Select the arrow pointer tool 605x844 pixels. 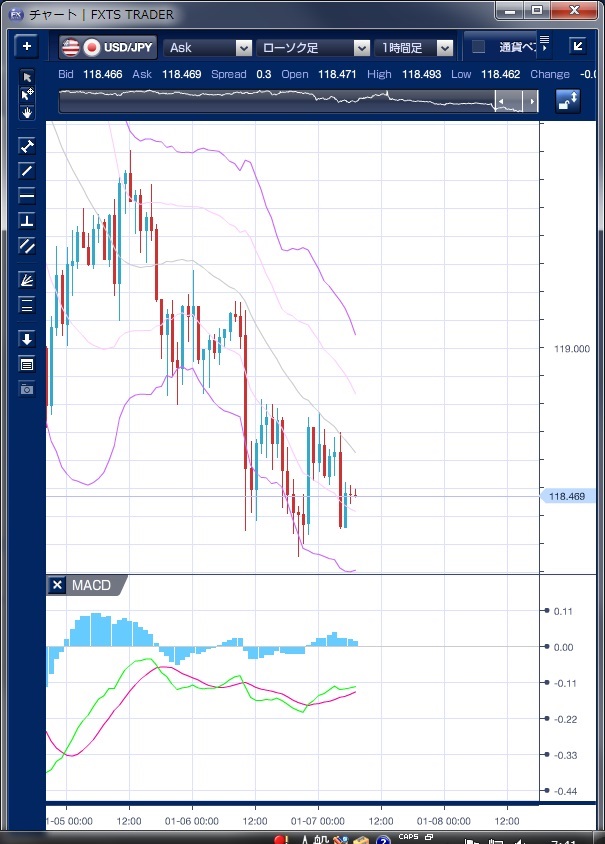pyautogui.click(x=27, y=78)
